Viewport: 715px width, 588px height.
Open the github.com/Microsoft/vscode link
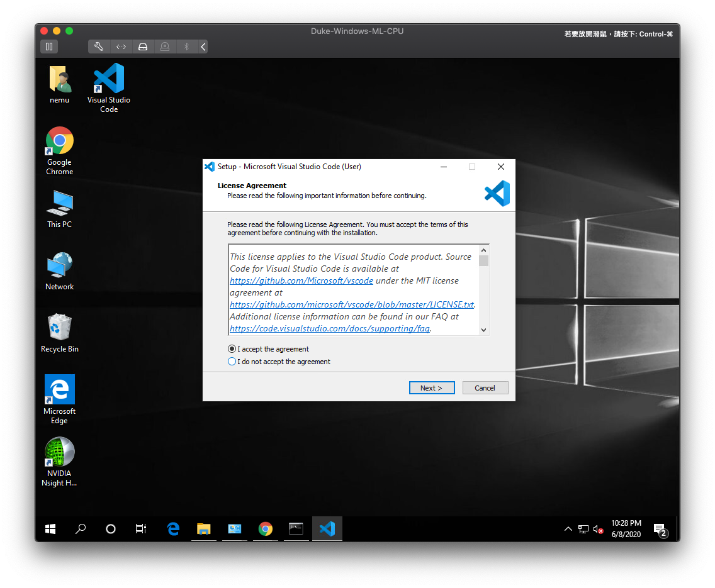coord(301,280)
